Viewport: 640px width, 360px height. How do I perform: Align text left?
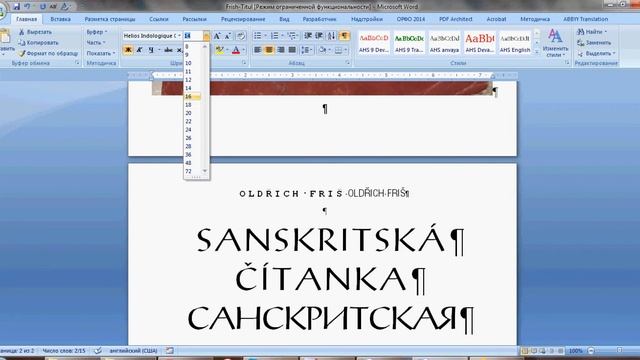(x=258, y=50)
